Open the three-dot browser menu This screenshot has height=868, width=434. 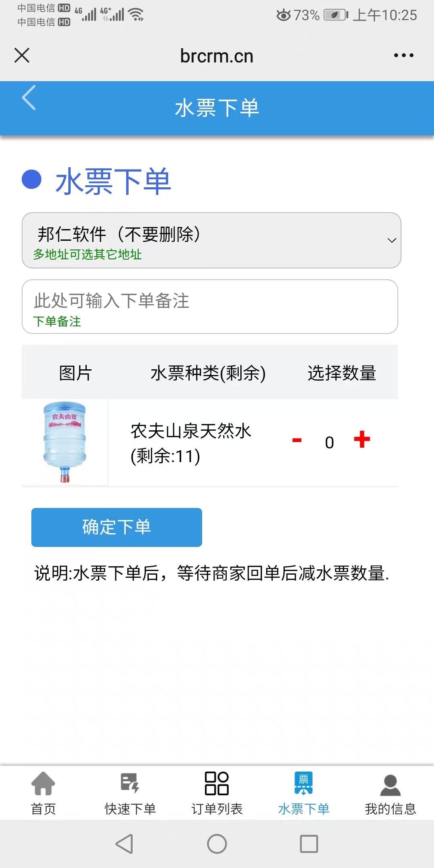coord(403,55)
